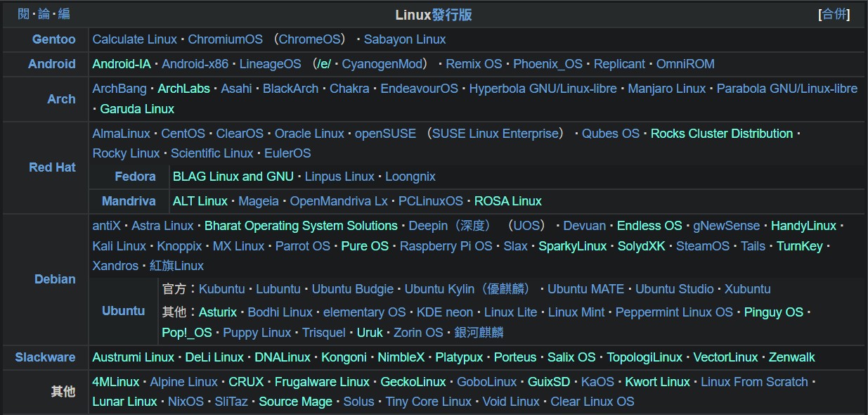Follow the Calculate Linux link
This screenshot has height=415, width=868.
[135, 39]
